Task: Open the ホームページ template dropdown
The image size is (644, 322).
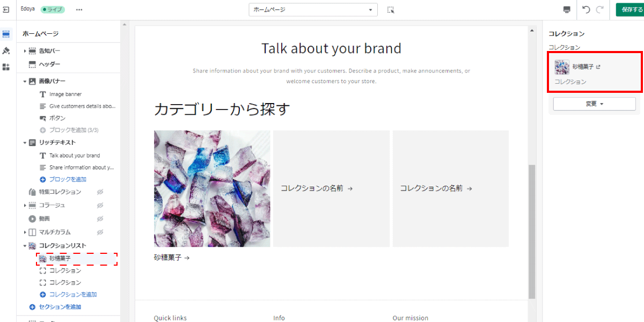Action: (x=313, y=10)
